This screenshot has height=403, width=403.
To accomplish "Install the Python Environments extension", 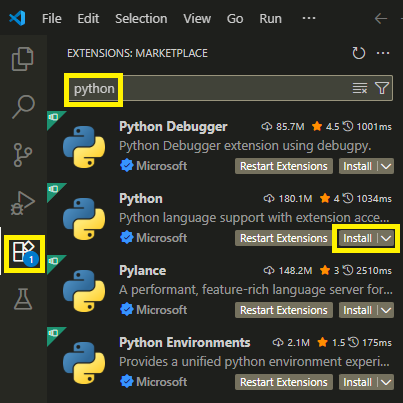I will pos(358,382).
